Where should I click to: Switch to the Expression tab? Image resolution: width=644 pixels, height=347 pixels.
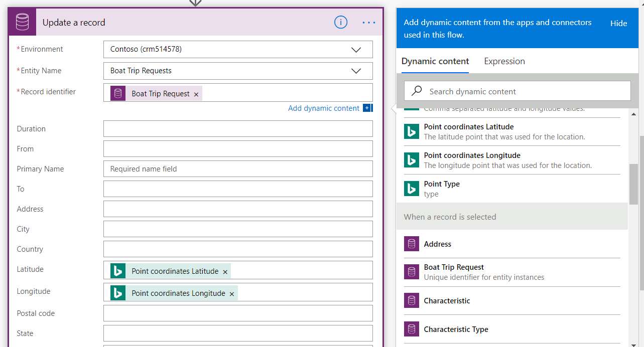[504, 61]
